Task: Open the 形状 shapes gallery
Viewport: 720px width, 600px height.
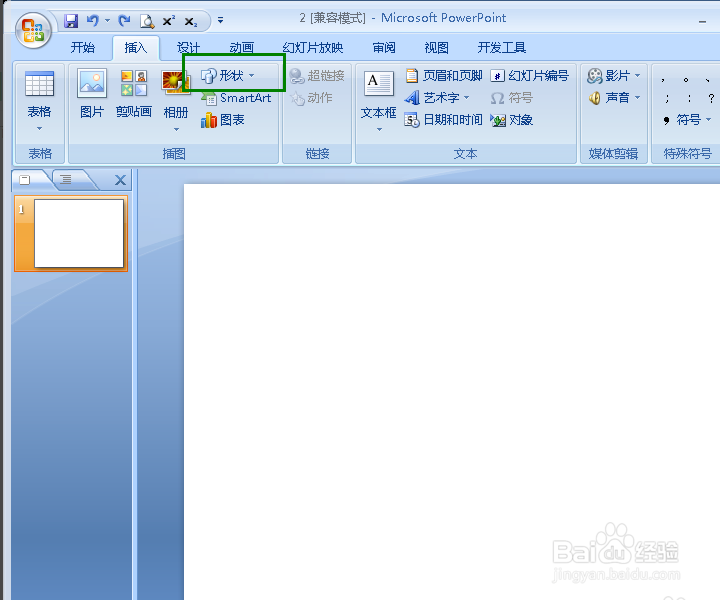Action: [228, 75]
